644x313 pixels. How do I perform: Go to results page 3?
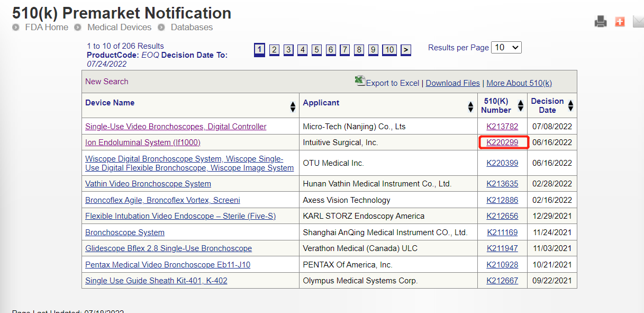[288, 50]
